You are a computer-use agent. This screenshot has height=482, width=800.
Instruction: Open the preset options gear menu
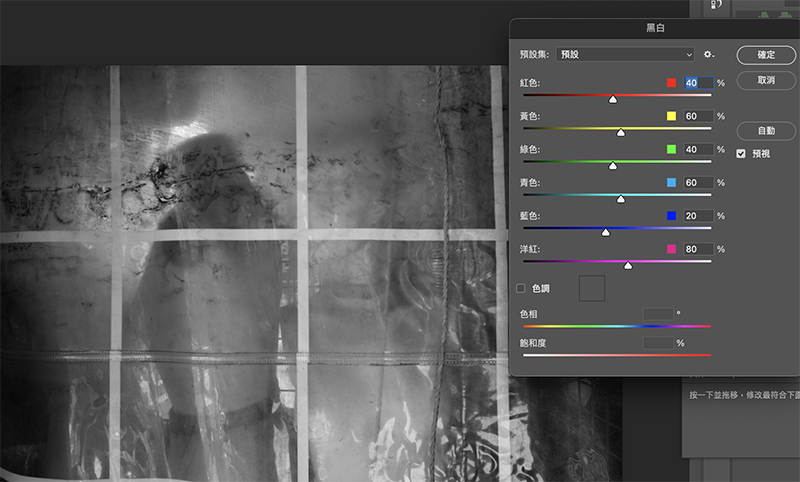(709, 54)
